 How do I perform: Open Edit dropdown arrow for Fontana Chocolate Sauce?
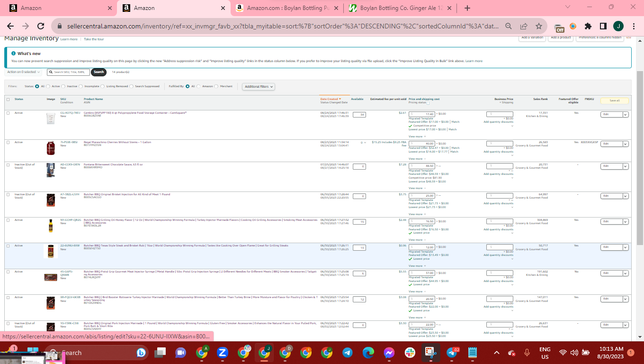(x=626, y=166)
